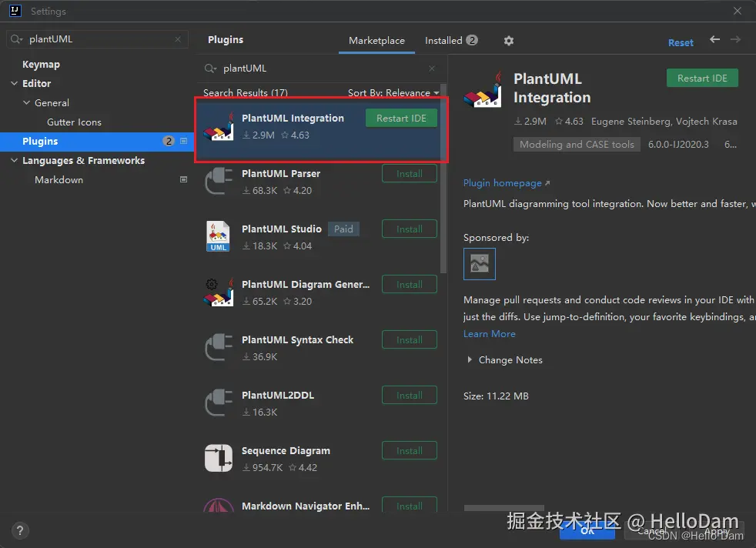756x548 pixels.
Task: Select PlantUML2DDL in search results
Action: [x=278, y=395]
